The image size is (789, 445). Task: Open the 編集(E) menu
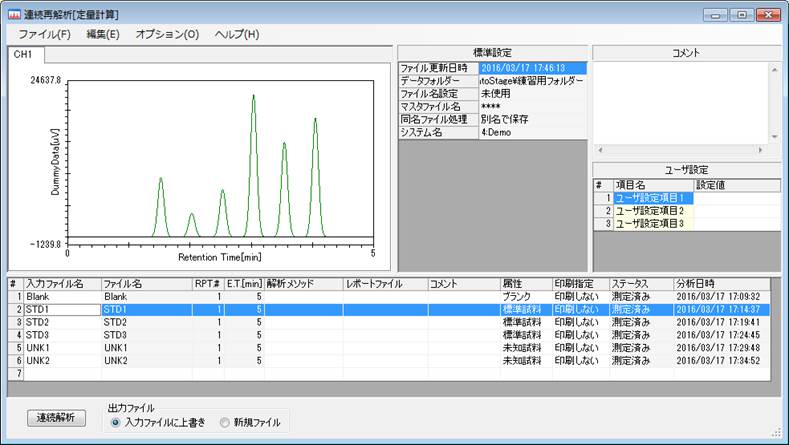coord(103,34)
